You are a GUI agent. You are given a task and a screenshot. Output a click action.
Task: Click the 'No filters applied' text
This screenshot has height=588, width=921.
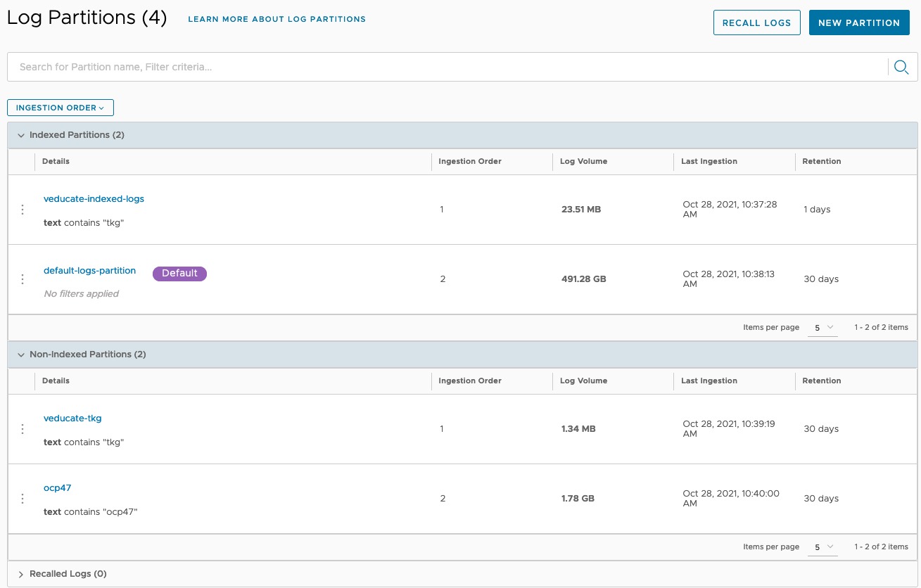tap(81, 294)
